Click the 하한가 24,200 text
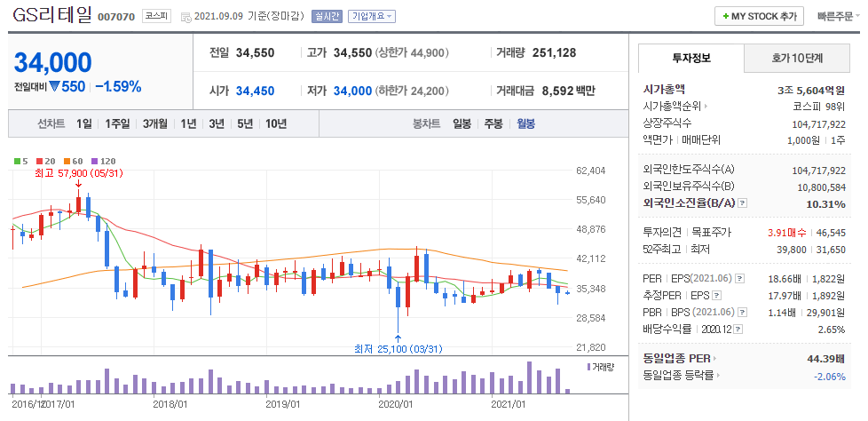868x421 pixels. click(412, 91)
